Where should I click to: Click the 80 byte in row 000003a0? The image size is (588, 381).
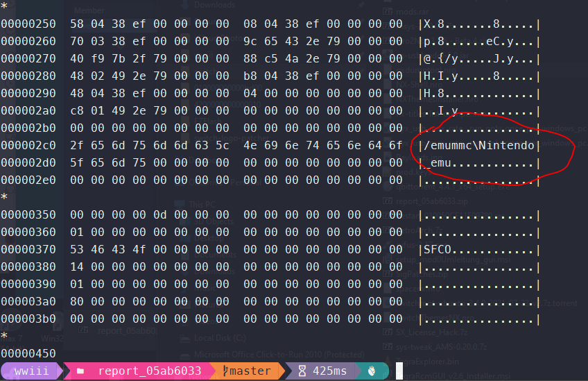click(x=76, y=301)
